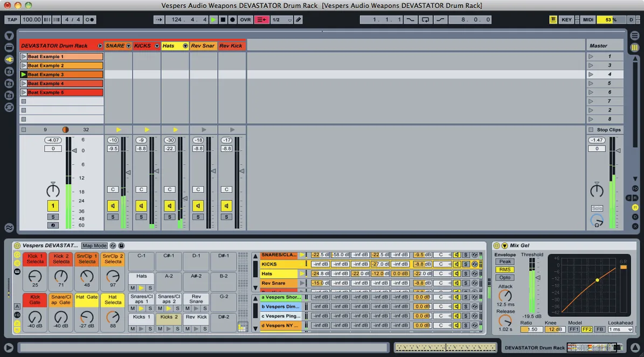Unfold the DEVASTATOR Drum Rack track

pyautogui.click(x=100, y=46)
